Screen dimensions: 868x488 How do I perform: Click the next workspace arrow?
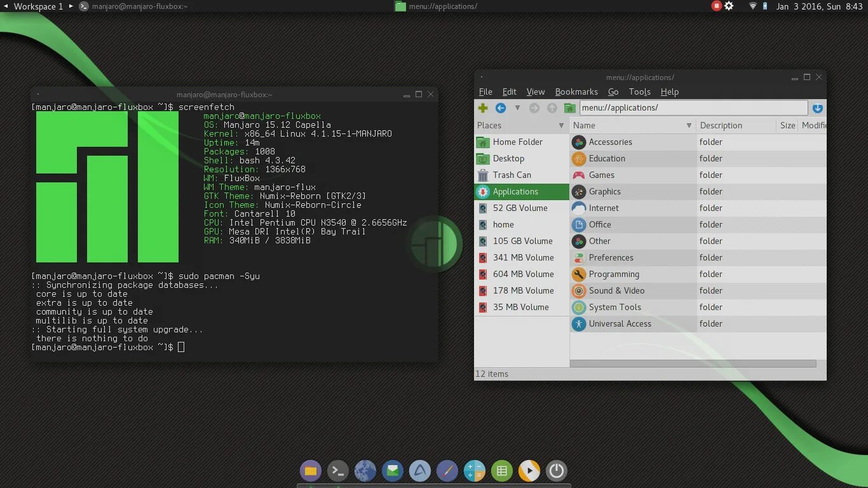pos(71,6)
